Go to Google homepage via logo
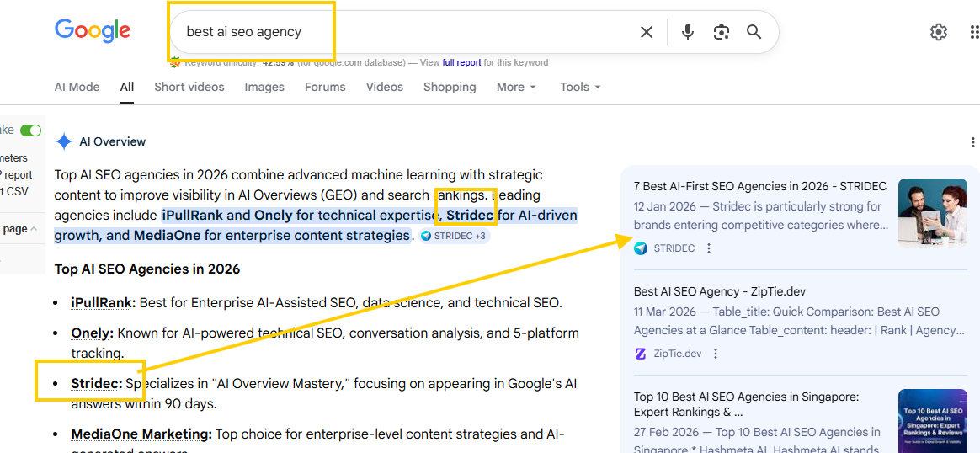The width and height of the screenshot is (980, 453). click(93, 31)
